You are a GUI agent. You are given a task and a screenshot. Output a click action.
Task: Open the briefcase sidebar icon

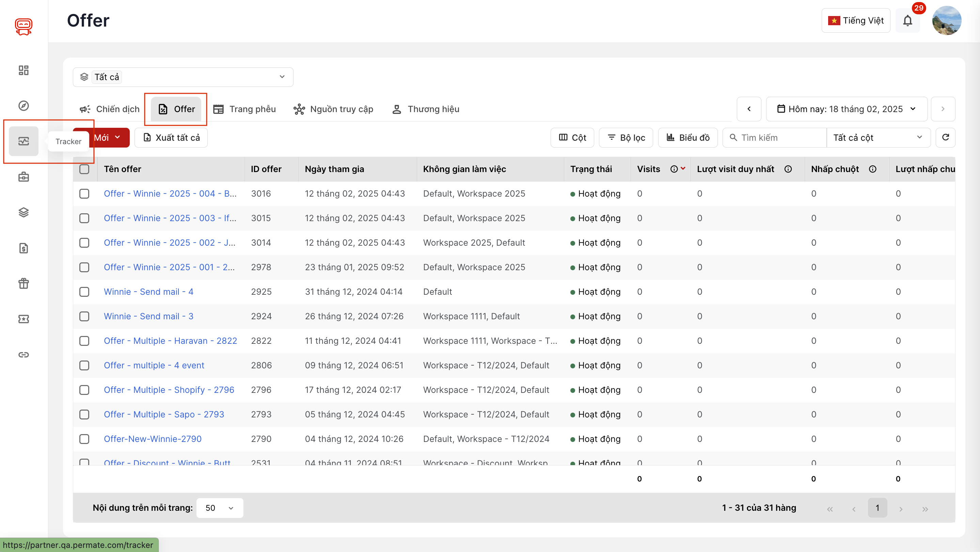point(23,177)
